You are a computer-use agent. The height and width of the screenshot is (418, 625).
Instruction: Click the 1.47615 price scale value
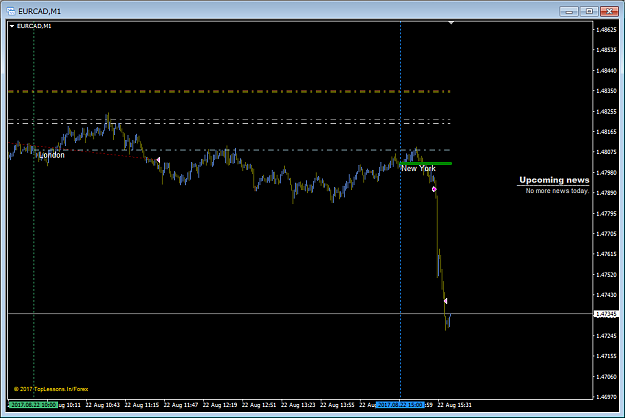606,254
